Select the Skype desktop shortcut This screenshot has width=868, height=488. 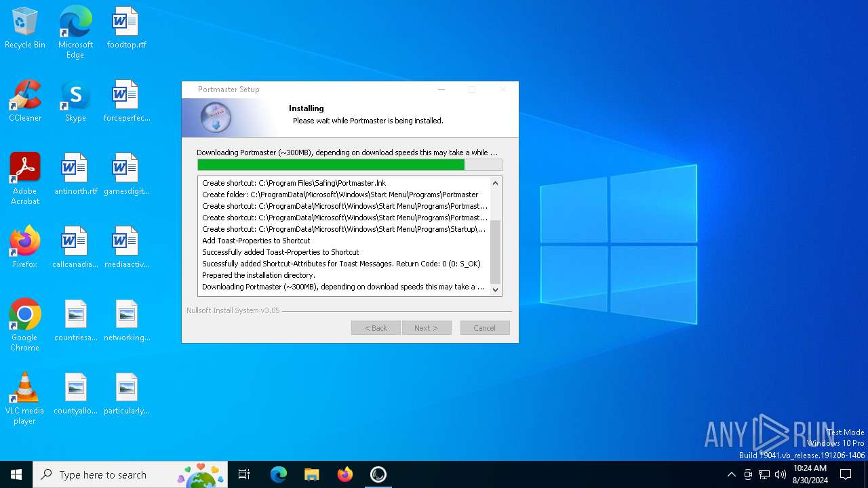(75, 101)
